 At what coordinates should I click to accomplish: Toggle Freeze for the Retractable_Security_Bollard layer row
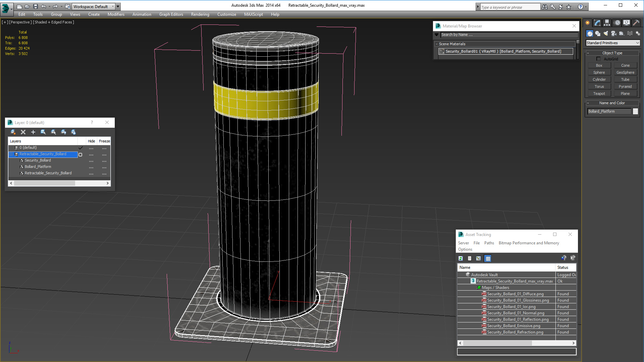104,155
